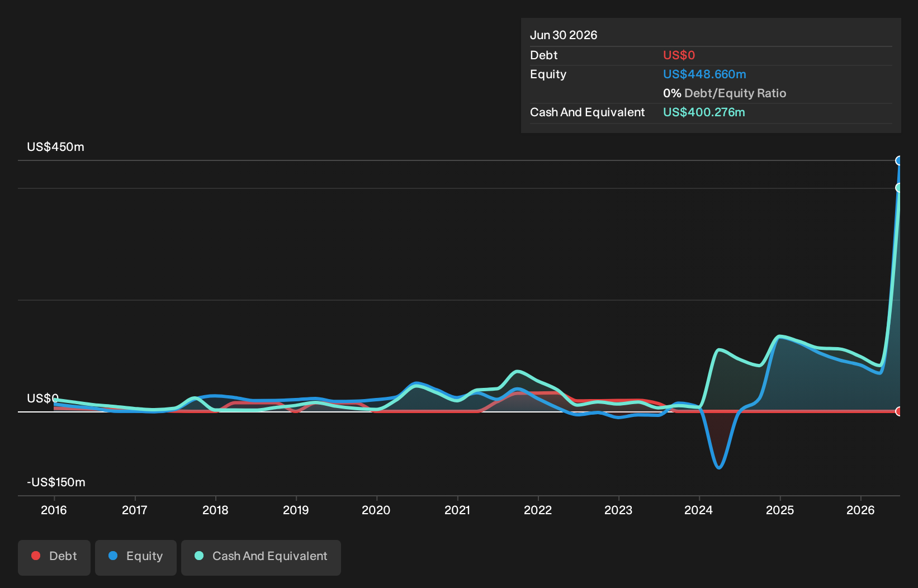Click the teal Cash endpoint marker
The height and width of the screenshot is (588, 918).
[899, 188]
